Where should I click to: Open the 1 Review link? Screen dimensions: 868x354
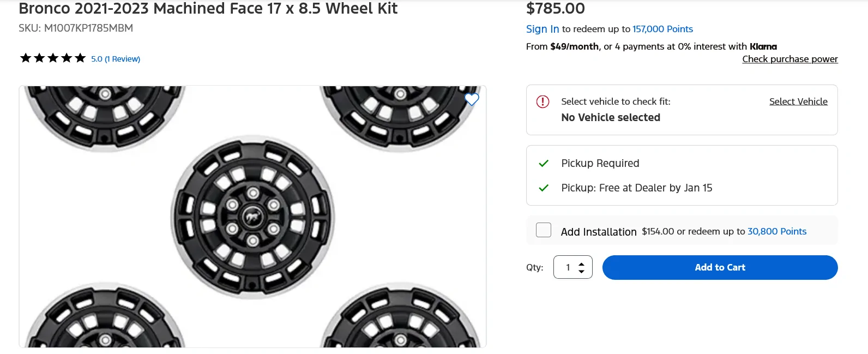point(121,58)
